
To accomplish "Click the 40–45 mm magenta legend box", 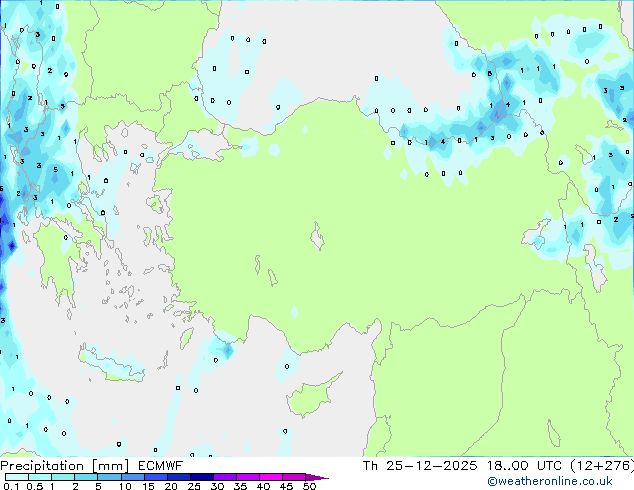I will click(271, 477).
